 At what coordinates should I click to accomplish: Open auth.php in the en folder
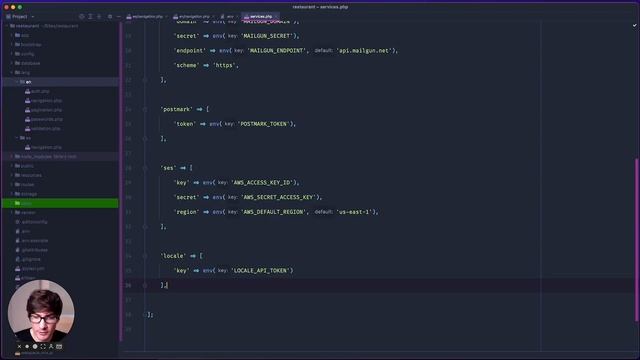point(37,91)
